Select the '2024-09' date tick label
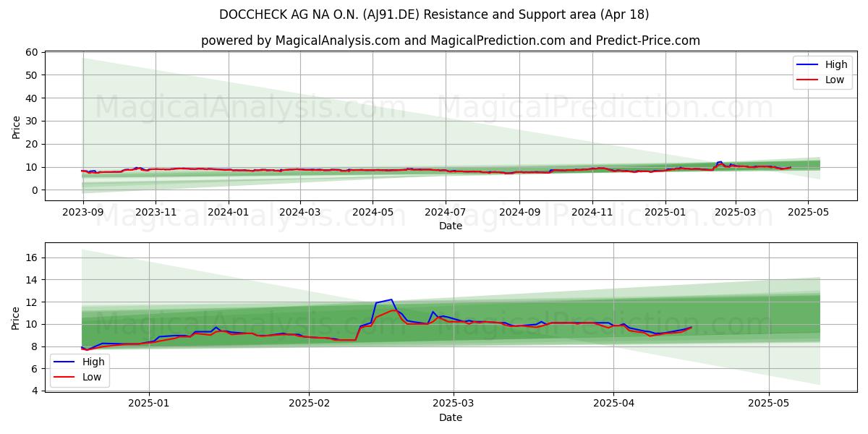The height and width of the screenshot is (434, 868). [x=519, y=213]
